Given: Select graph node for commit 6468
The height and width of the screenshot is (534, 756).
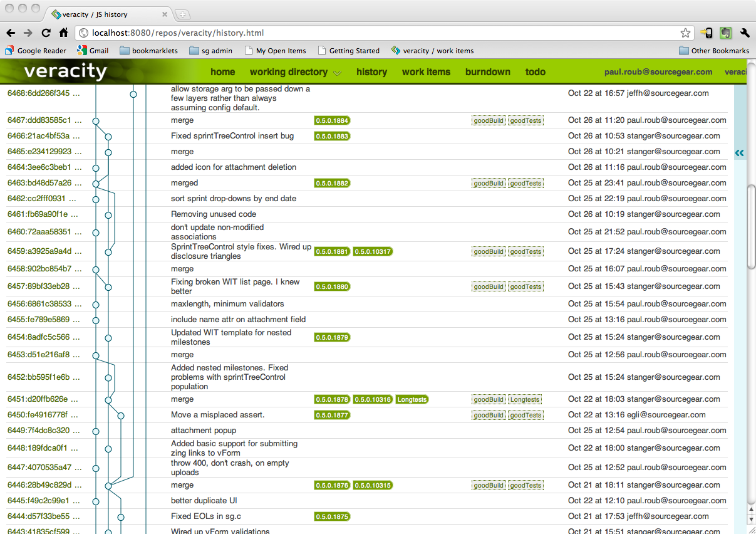Looking at the screenshot, I should [x=133, y=94].
